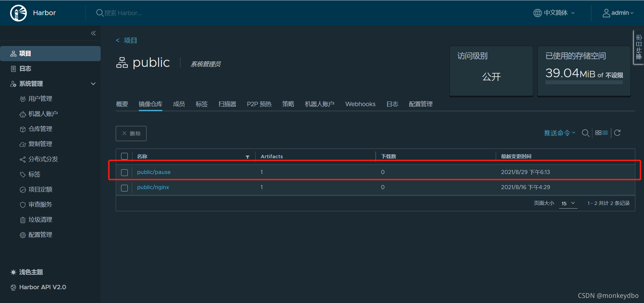Click the 垃圾清理 trash icon
The height and width of the screenshot is (303, 644).
coord(22,220)
